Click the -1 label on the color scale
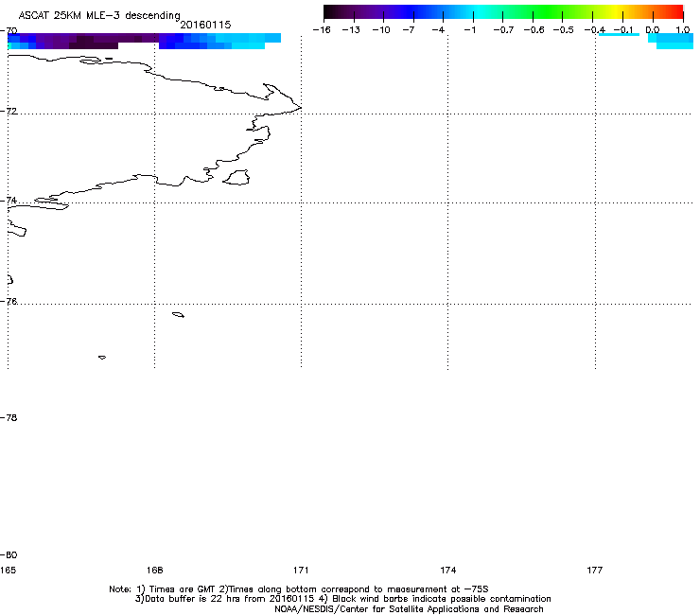Screen dimensions: 700x615 tap(469, 30)
